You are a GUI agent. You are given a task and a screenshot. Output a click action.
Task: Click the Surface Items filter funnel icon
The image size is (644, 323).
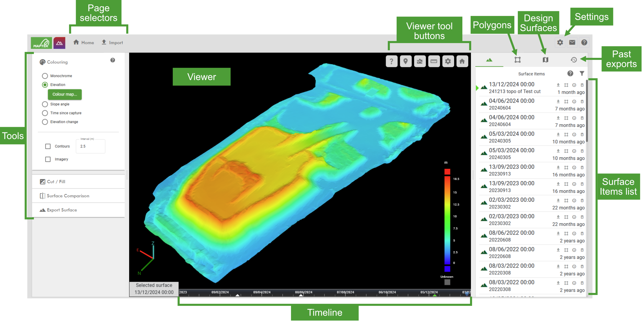582,73
